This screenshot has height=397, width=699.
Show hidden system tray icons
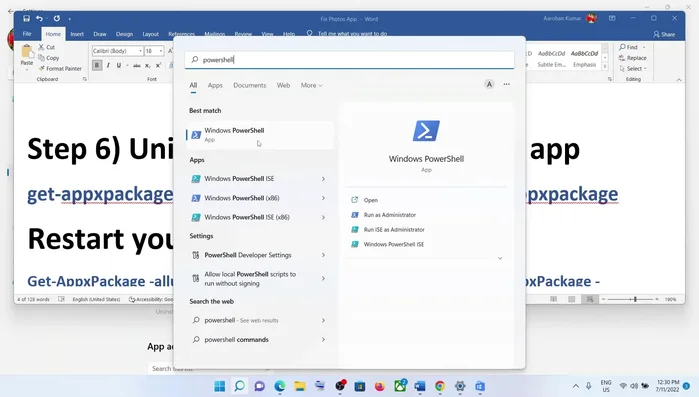point(576,386)
